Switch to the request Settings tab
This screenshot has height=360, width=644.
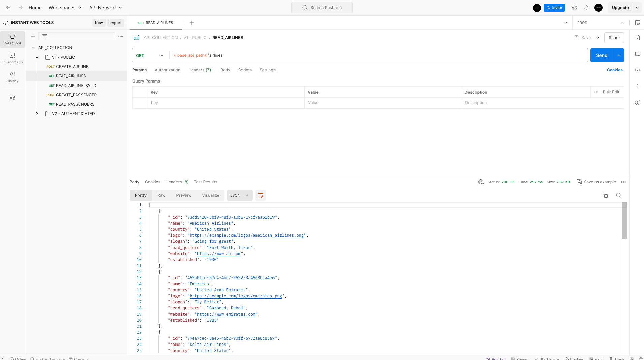coord(267,70)
